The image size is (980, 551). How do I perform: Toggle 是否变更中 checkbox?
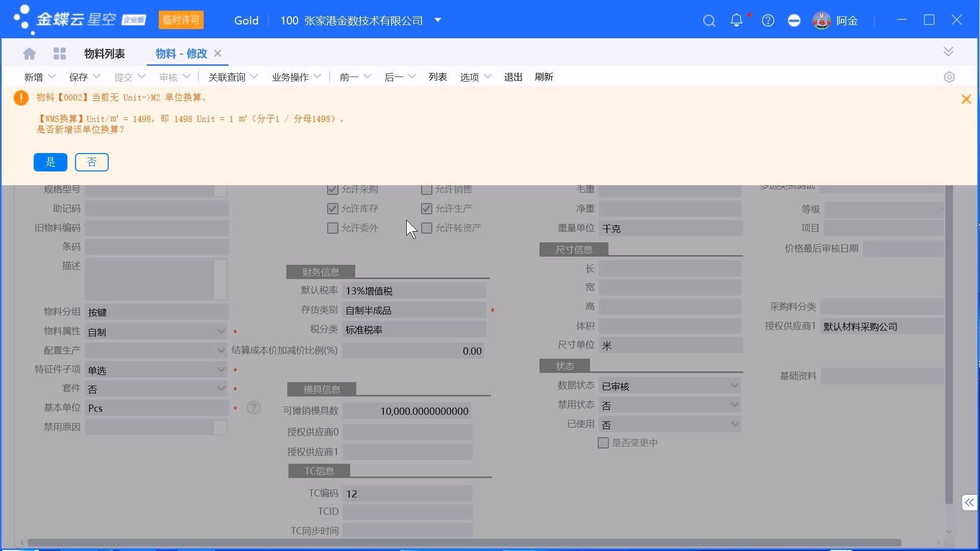click(x=603, y=443)
